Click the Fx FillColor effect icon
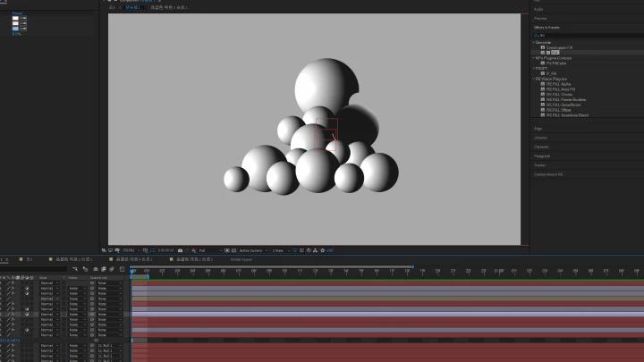The width and height of the screenshot is (644, 362). pyautogui.click(x=543, y=63)
